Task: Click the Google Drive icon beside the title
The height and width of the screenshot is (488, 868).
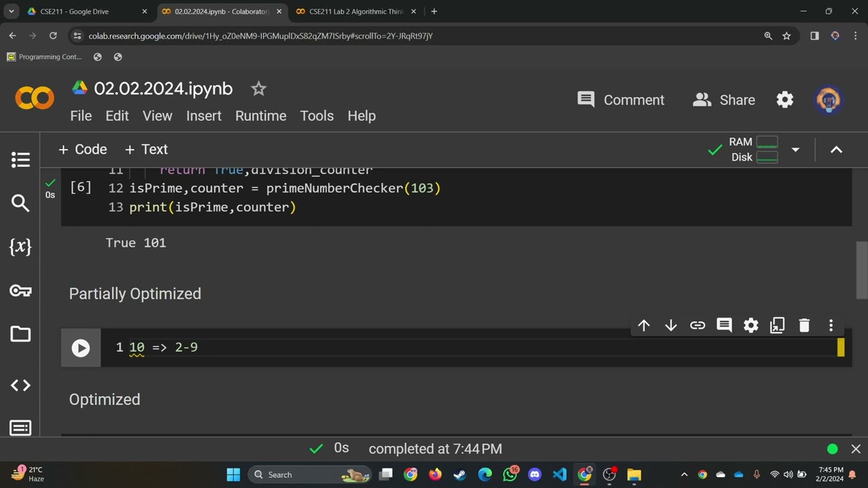Action: (80, 88)
